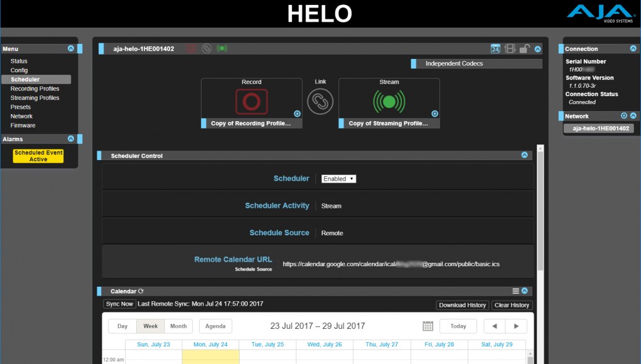Screen dimensions: 641x364
Task: Click the Sun, July 23 column header
Action: click(153, 345)
